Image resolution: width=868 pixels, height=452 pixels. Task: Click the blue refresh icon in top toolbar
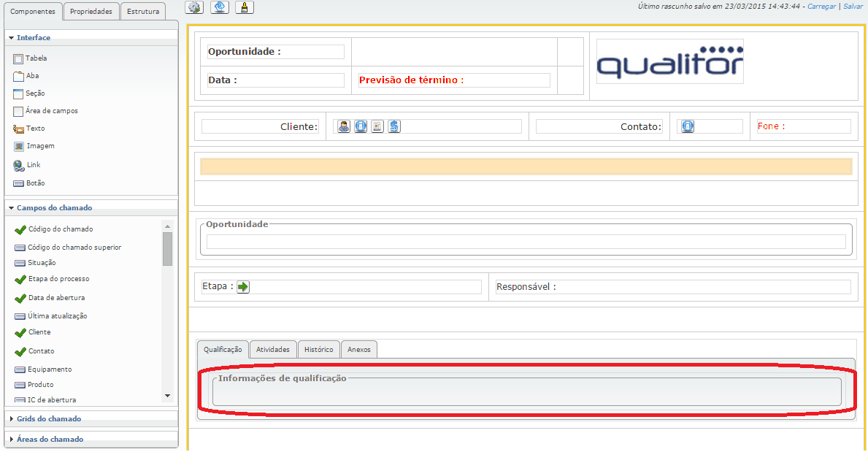[220, 7]
